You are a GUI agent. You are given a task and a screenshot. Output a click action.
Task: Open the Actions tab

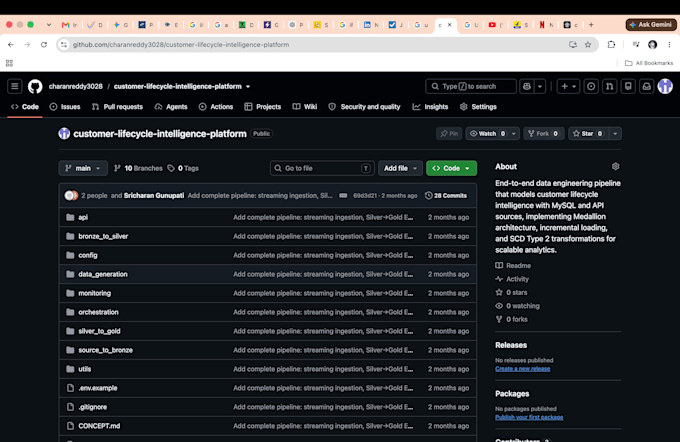coord(216,107)
